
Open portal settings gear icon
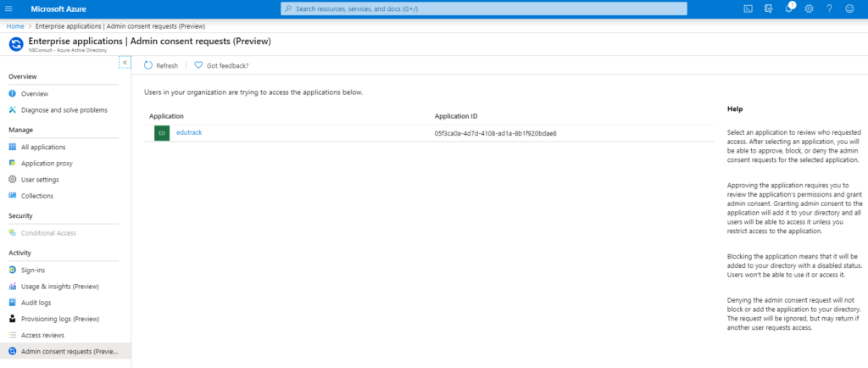(x=809, y=8)
